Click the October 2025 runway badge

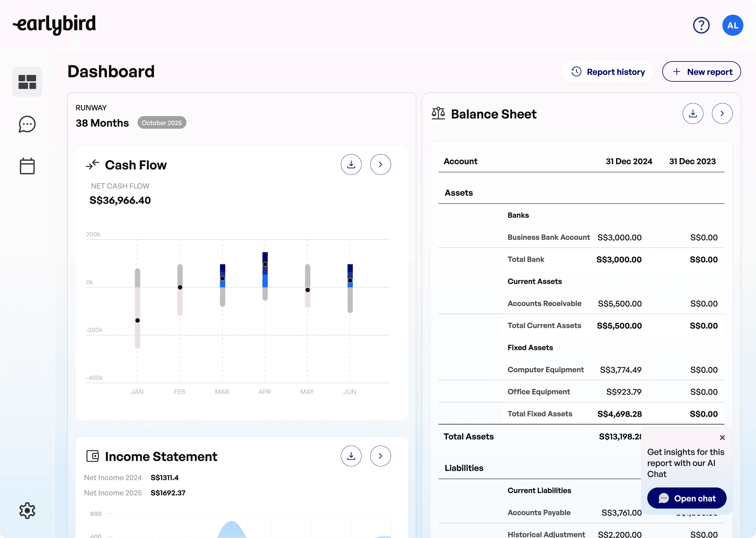(162, 123)
